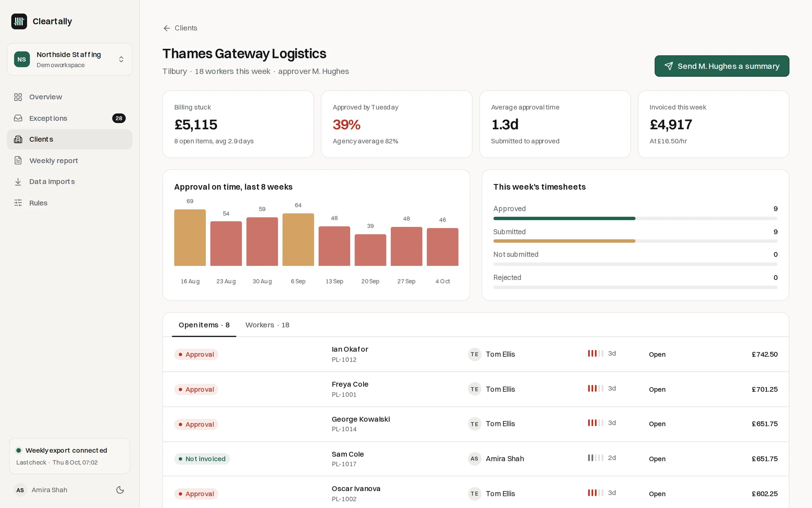Screen dimensions: 812x508
Task: Click the back arrow beside Clients
Action: 167,28
